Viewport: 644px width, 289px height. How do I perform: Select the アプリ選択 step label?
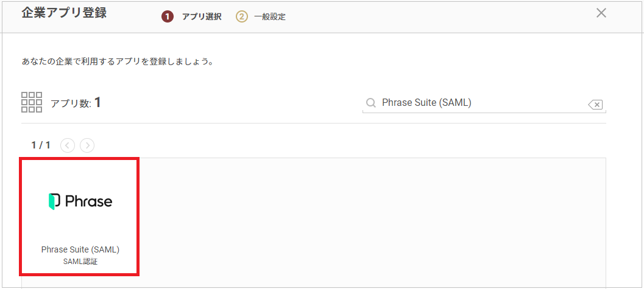pyautogui.click(x=202, y=17)
